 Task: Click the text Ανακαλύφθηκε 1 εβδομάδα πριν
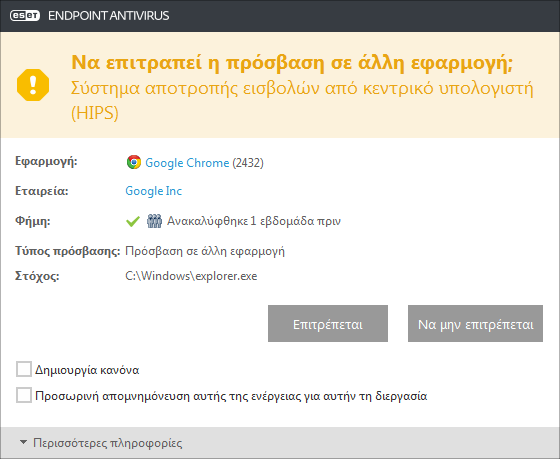tap(254, 221)
